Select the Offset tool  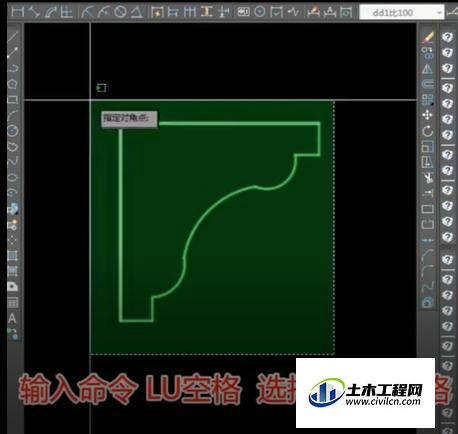pyautogui.click(x=428, y=84)
